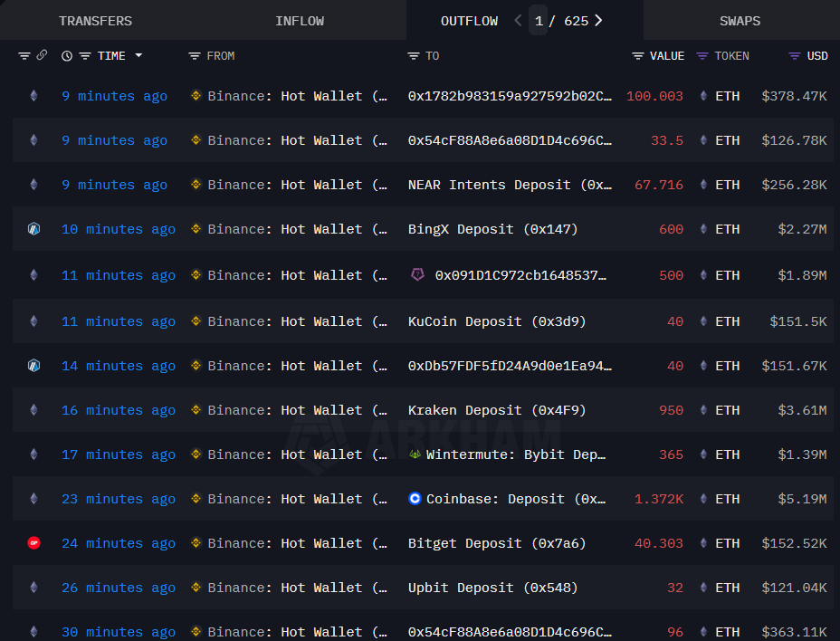Open Bitget Deposit (0x7a6) entity
Screen dimensions: 840x641
497,543
